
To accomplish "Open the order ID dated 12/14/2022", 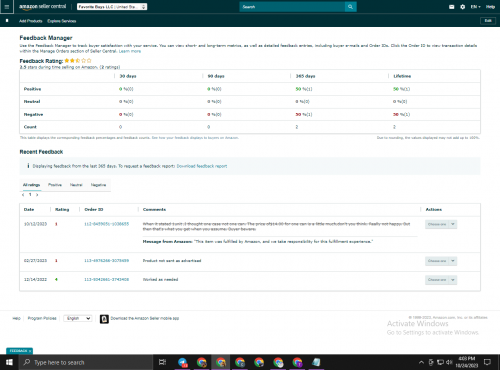I will point(106,279).
